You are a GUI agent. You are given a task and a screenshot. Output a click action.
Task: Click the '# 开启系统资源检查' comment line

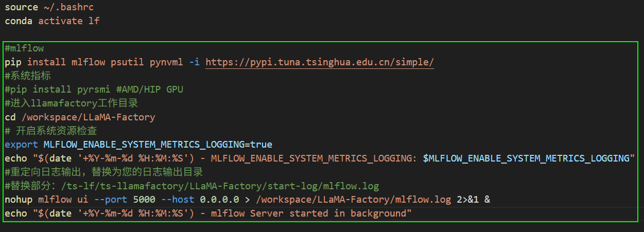[50, 131]
